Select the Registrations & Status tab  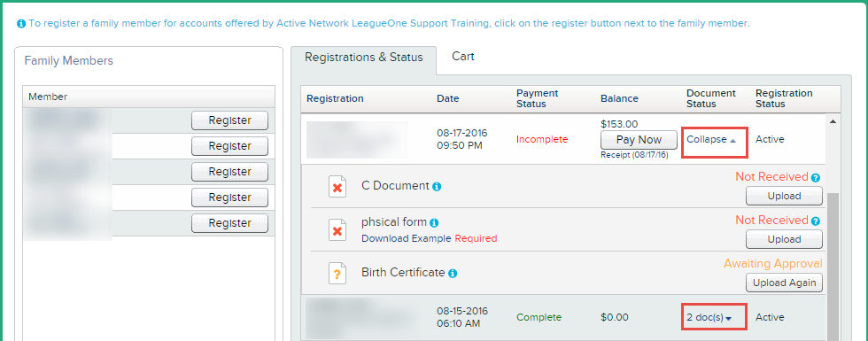click(x=364, y=58)
